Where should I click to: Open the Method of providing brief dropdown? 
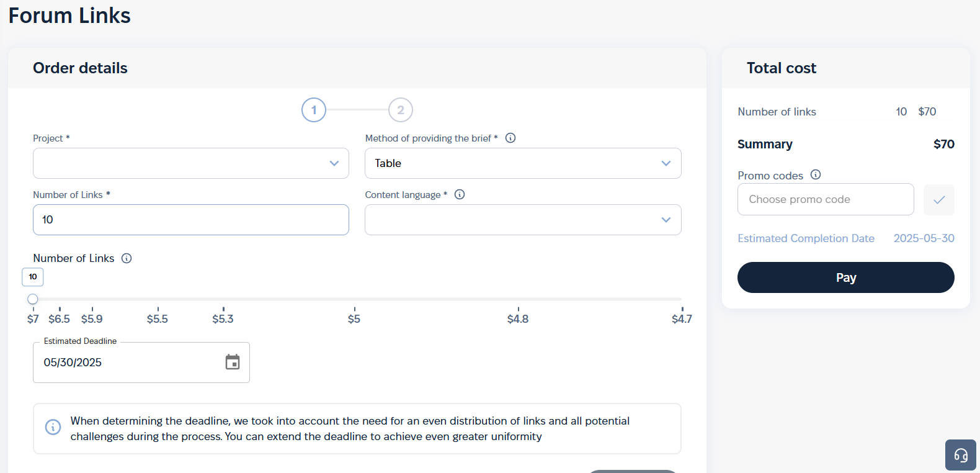point(523,163)
